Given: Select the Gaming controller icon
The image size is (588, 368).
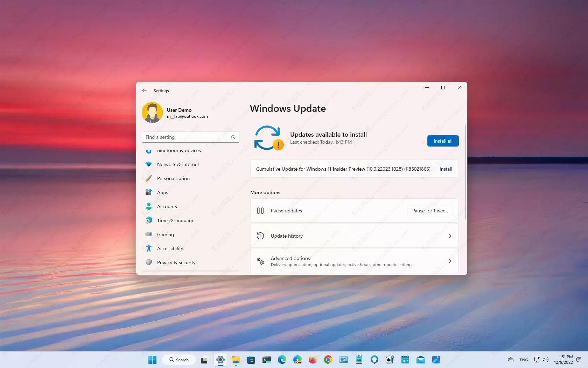Looking at the screenshot, I should click(149, 234).
